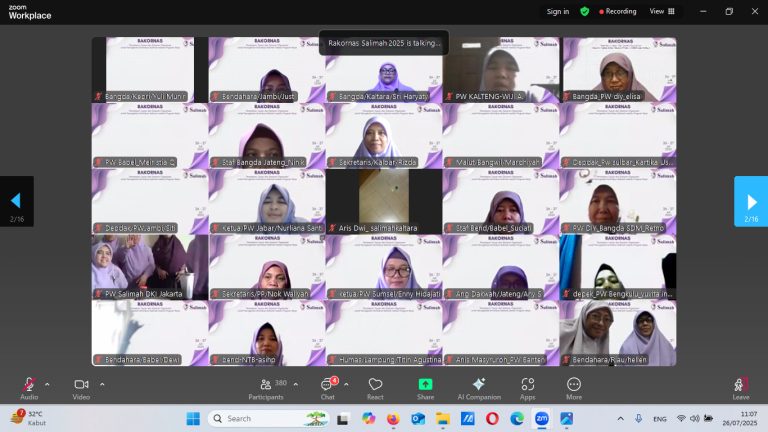The image size is (768, 432).
Task: Click the encryption shield icon
Action: 584,11
